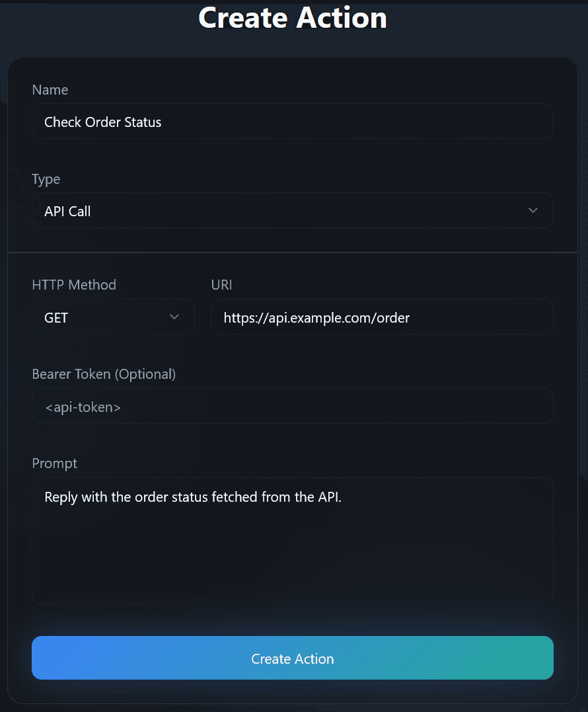The width and height of the screenshot is (588, 712).
Task: Click the Name label above the input
Action: click(x=50, y=90)
